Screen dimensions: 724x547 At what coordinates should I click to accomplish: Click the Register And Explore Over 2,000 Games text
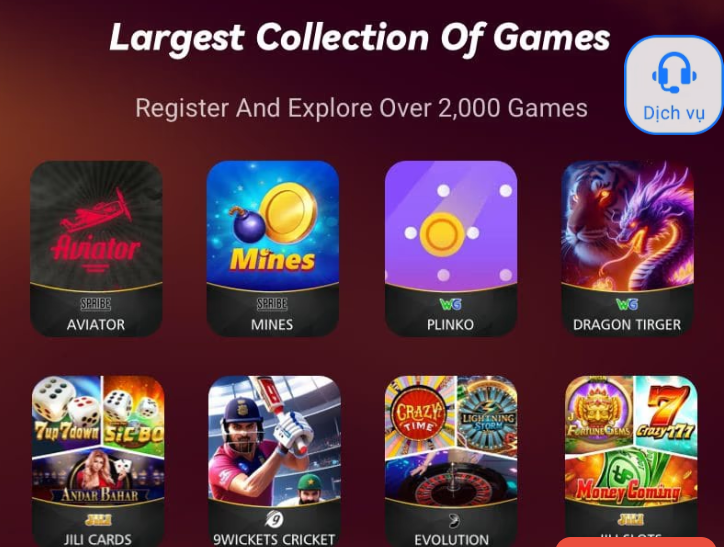[362, 108]
